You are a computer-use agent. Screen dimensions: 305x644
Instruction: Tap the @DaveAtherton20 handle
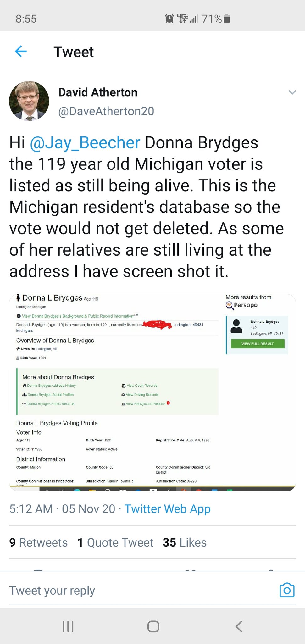point(106,111)
